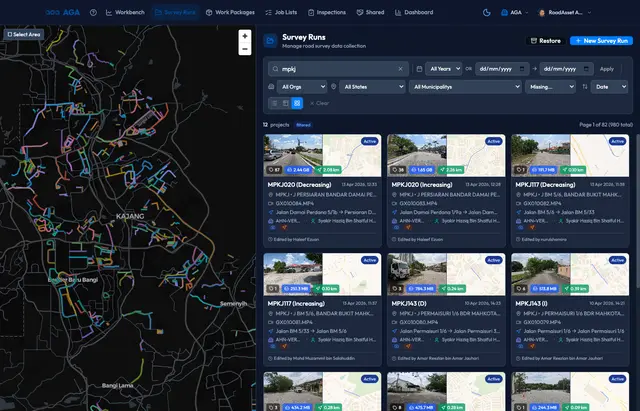This screenshot has width=640, height=411.
Task: Open the RoadAsset user account menu
Action: click(x=565, y=13)
